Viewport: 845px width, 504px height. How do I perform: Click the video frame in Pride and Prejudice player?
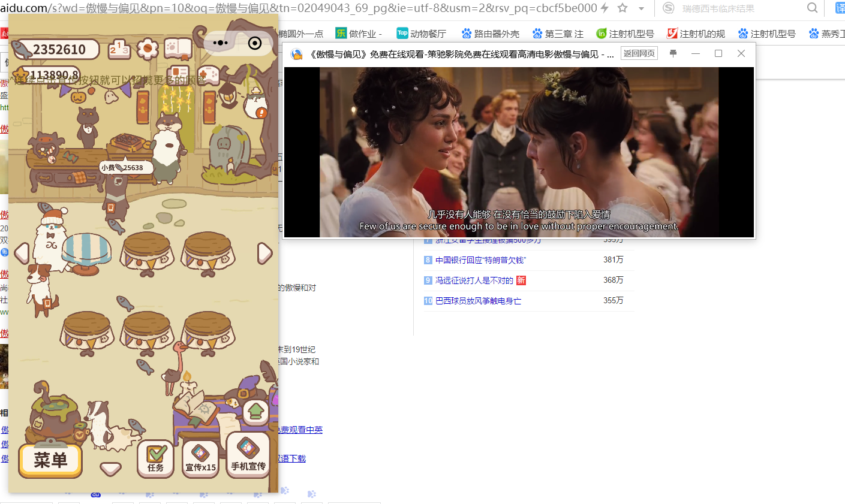coord(519,152)
